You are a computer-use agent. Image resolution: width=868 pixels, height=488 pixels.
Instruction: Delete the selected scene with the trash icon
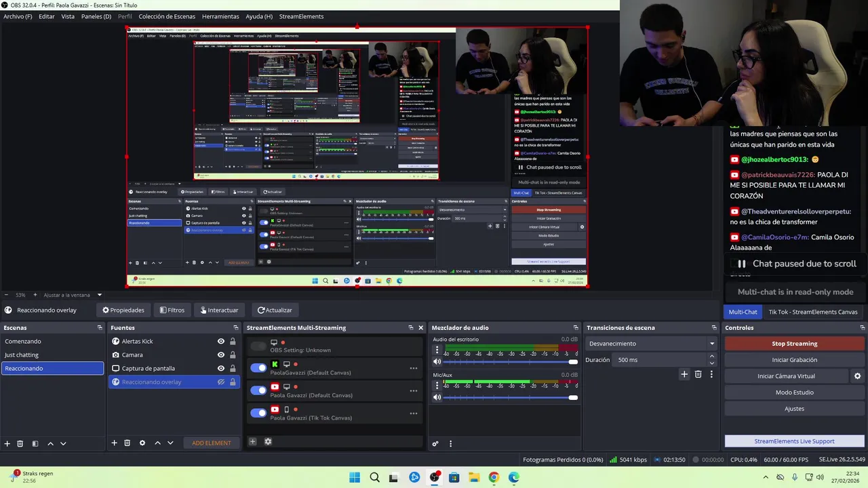click(20, 443)
